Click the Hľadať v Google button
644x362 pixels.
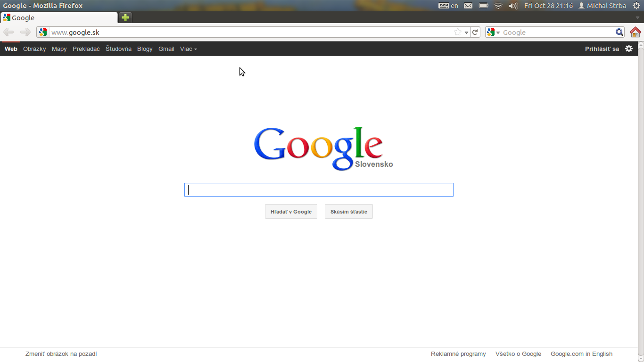click(291, 212)
